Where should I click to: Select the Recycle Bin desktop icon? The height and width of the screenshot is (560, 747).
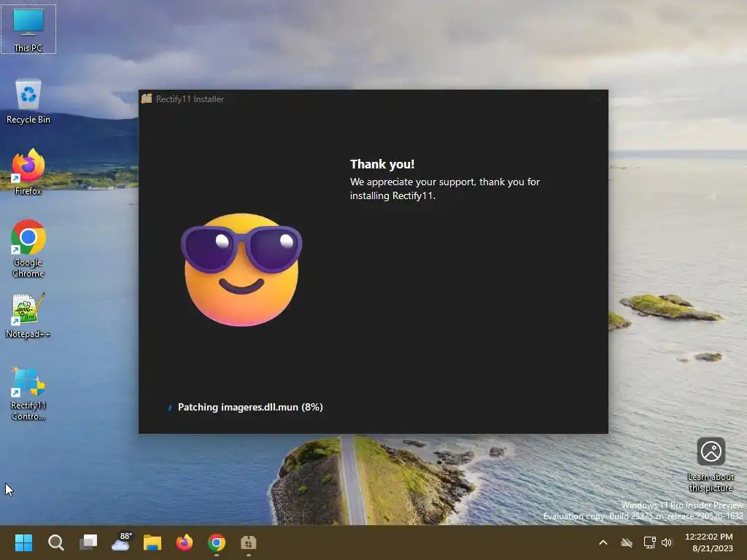point(28,101)
